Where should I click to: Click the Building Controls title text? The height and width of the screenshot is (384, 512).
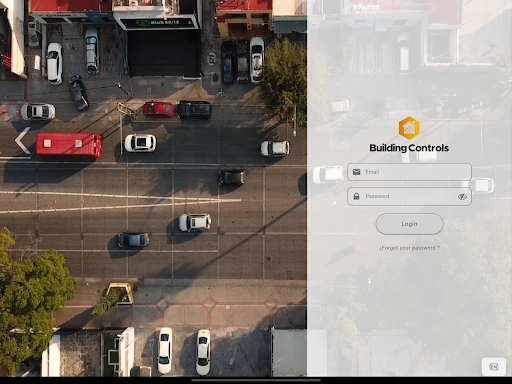[x=409, y=148]
